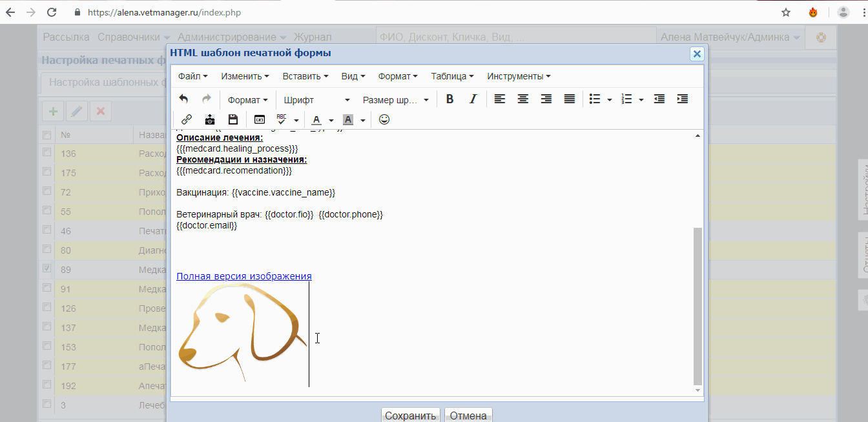Screen dimensions: 868x422
Task: Click the image upload icon
Action: 210,120
